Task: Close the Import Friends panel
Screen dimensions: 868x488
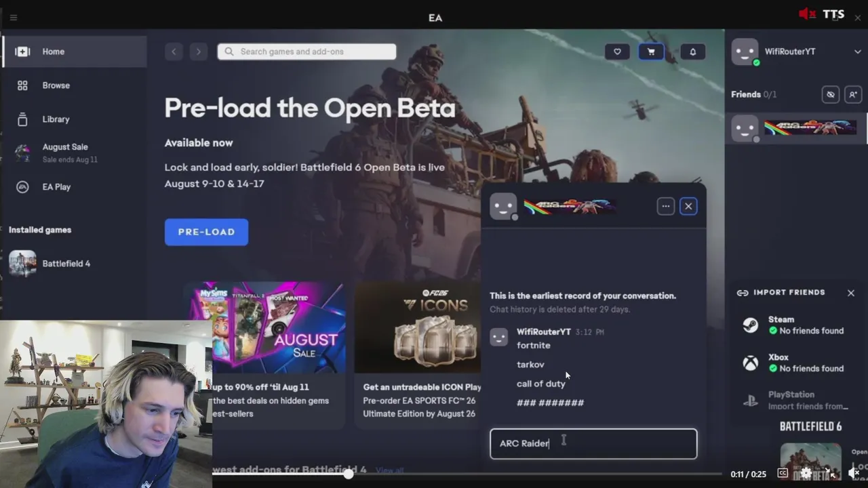Action: [x=851, y=293]
